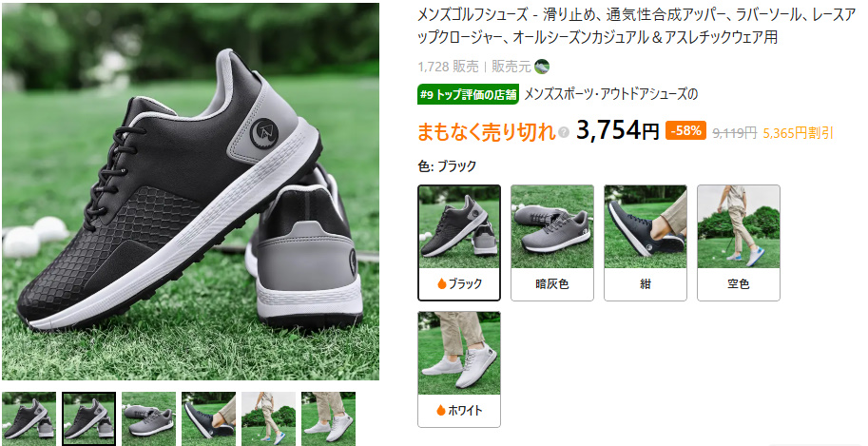Click the flame icon on ブラック swatch

441,283
